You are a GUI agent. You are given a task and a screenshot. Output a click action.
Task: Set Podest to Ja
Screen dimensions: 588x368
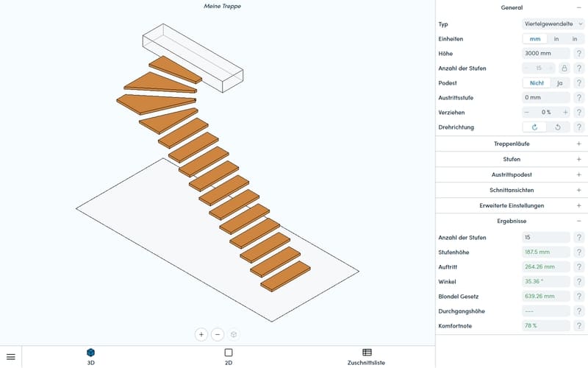click(x=560, y=83)
